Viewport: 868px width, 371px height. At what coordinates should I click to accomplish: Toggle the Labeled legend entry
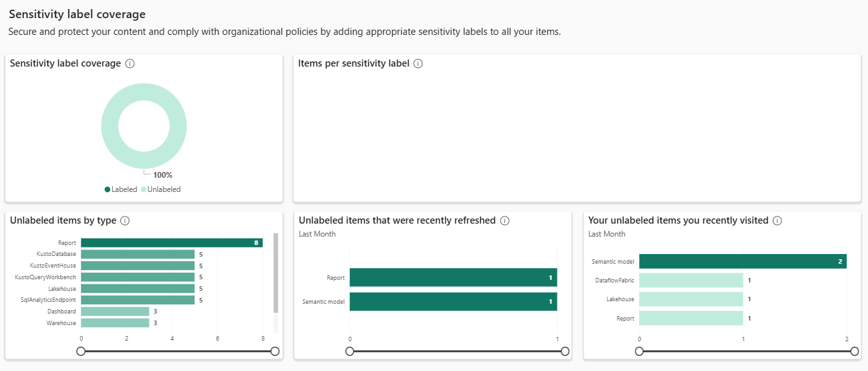tap(120, 189)
